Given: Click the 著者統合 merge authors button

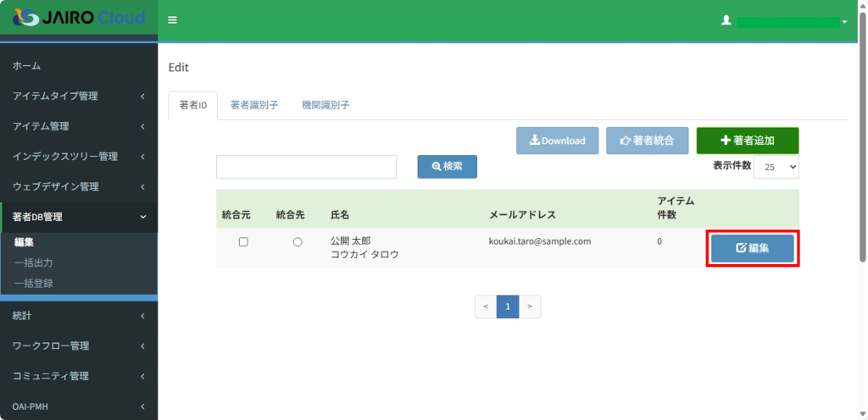Looking at the screenshot, I should (x=647, y=141).
